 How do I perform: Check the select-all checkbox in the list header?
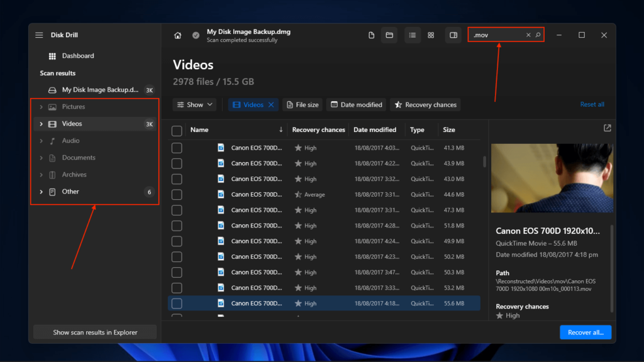(177, 129)
